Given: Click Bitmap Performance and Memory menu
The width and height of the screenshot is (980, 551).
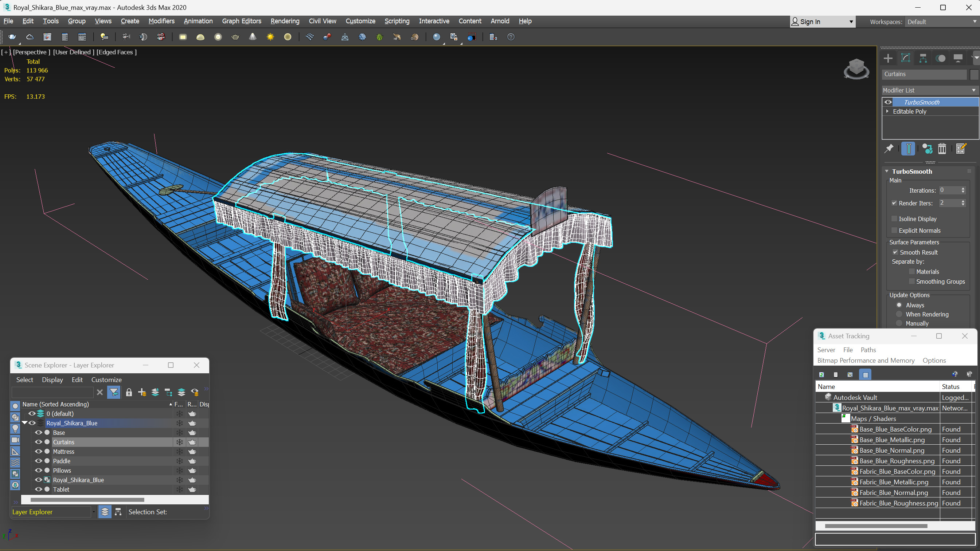Looking at the screenshot, I should coord(866,361).
